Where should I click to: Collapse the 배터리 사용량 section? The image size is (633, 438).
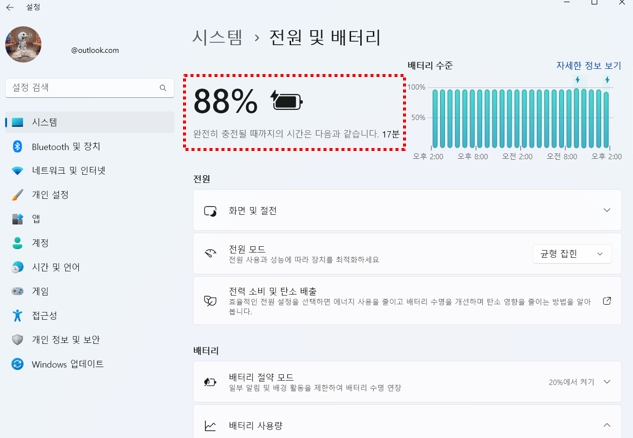(x=606, y=425)
